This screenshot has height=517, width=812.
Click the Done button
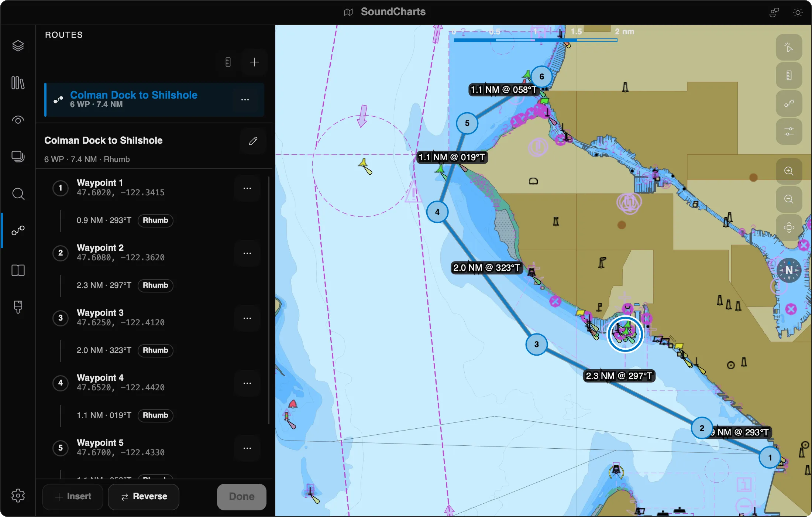[x=241, y=497]
